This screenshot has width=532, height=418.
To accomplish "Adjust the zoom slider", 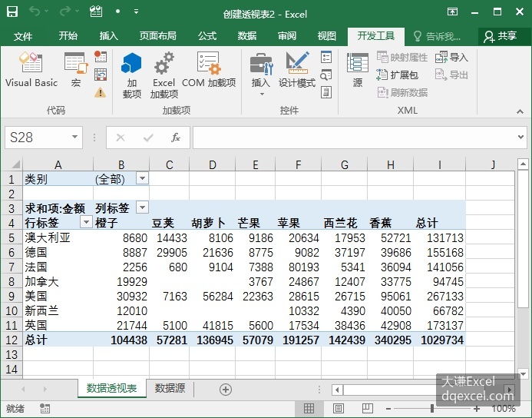I will coord(432,409).
